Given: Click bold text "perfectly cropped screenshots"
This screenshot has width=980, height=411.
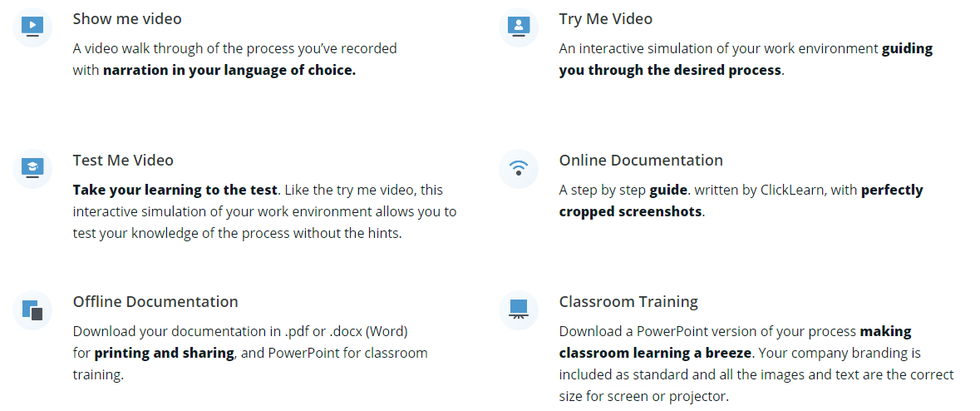Looking at the screenshot, I should tap(631, 211).
